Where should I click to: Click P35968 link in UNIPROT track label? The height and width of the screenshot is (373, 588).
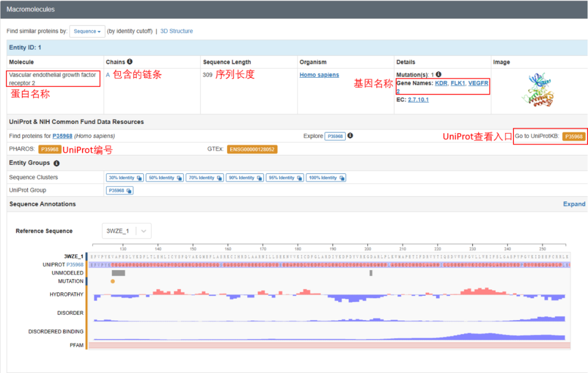(75, 265)
